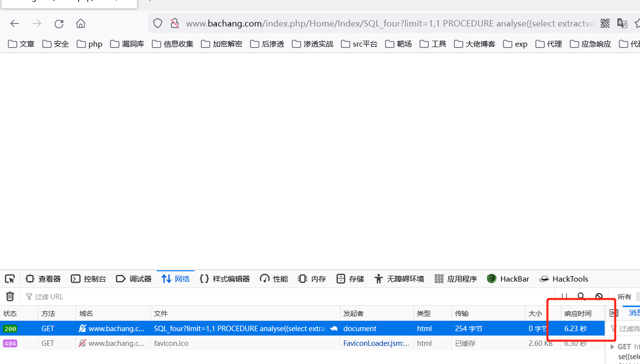Switch to the 性能 performance tab
This screenshot has height=364, width=640.
274,279
